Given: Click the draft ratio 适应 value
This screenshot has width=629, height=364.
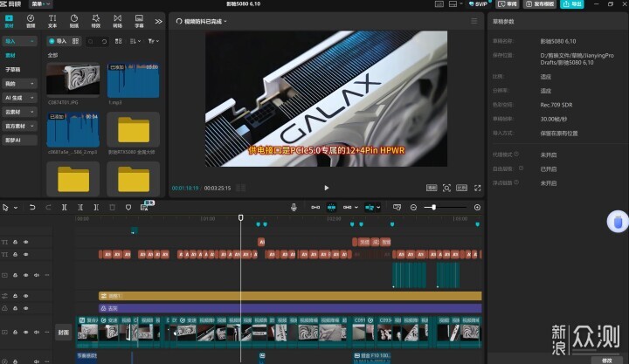Looking at the screenshot, I should (x=545, y=77).
